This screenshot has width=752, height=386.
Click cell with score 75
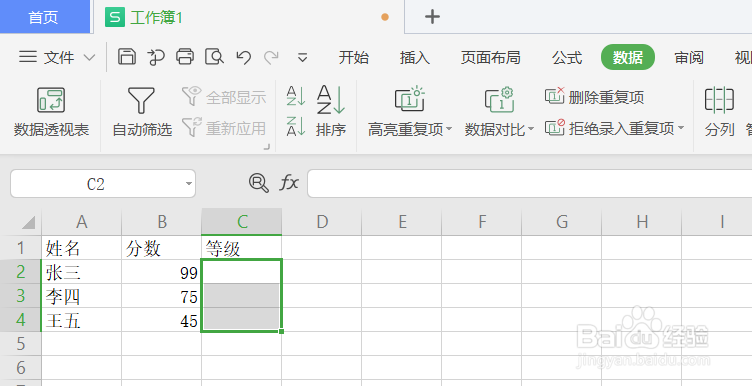[162, 296]
